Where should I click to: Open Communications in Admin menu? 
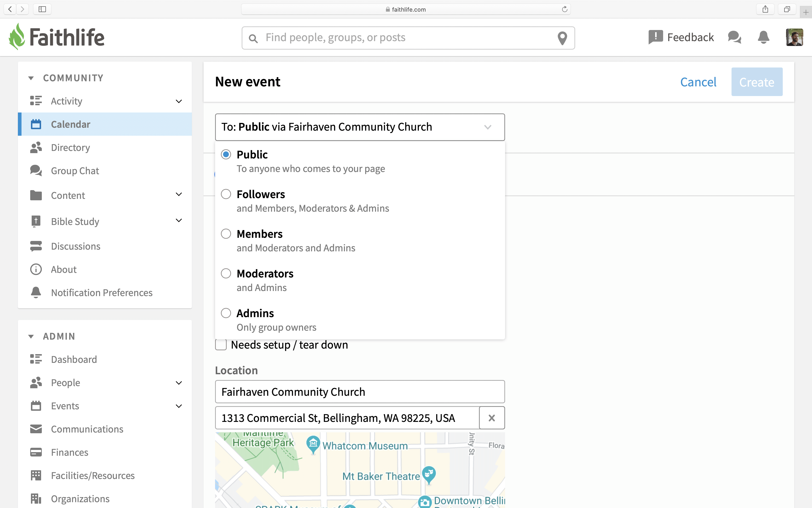[105, 429]
